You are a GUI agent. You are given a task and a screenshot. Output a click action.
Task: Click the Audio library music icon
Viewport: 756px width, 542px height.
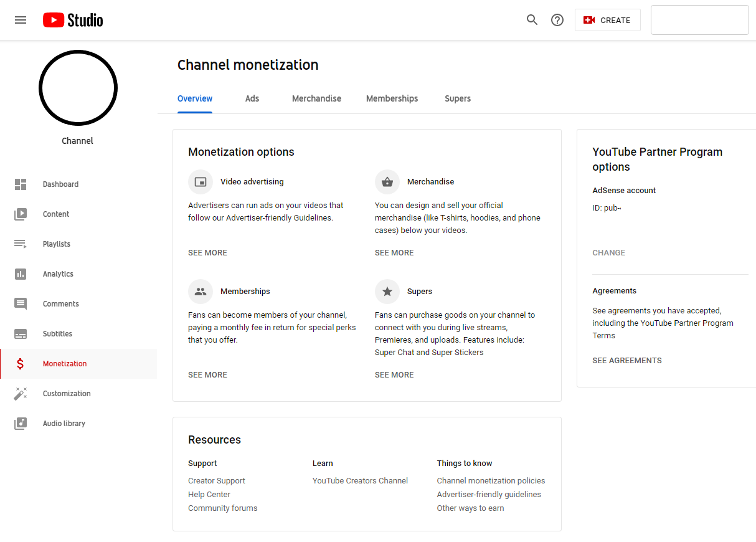pos(21,424)
